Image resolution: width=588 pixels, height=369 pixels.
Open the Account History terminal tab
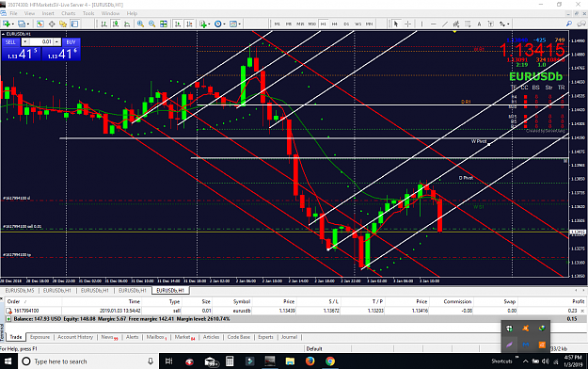coord(75,337)
